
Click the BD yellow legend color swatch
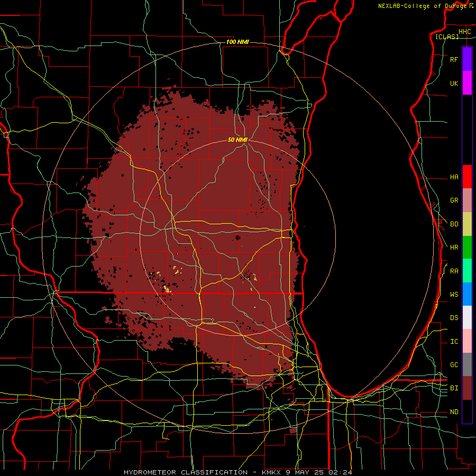tap(467, 224)
